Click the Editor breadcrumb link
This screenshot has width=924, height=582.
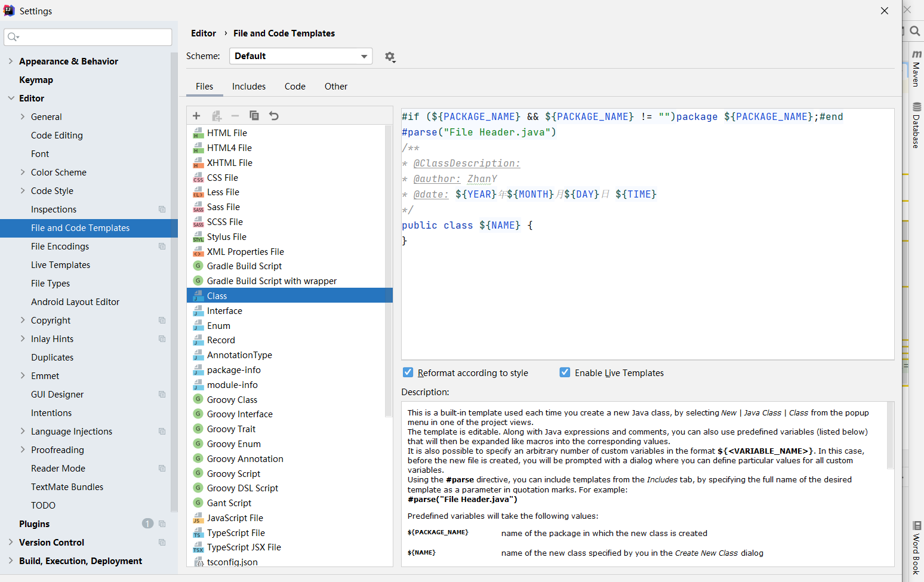(x=204, y=33)
